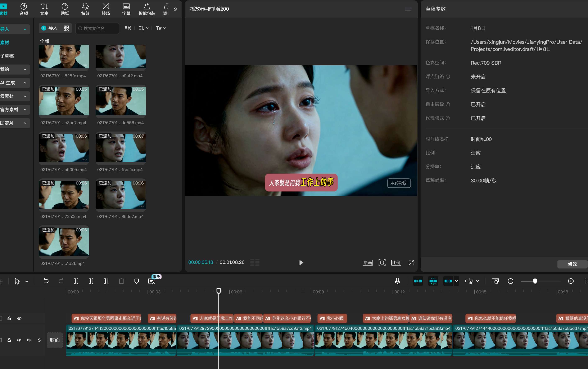Image resolution: width=588 pixels, height=369 pixels.
Task: Click the 修改 button
Action: (572, 264)
